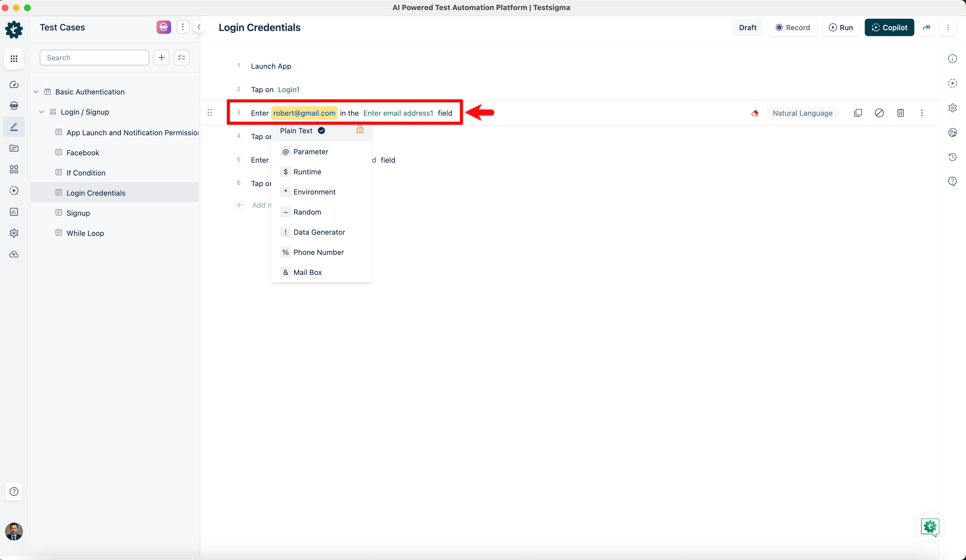The height and width of the screenshot is (560, 966).
Task: Collapse the Test Cases side panel
Action: coord(199,27)
